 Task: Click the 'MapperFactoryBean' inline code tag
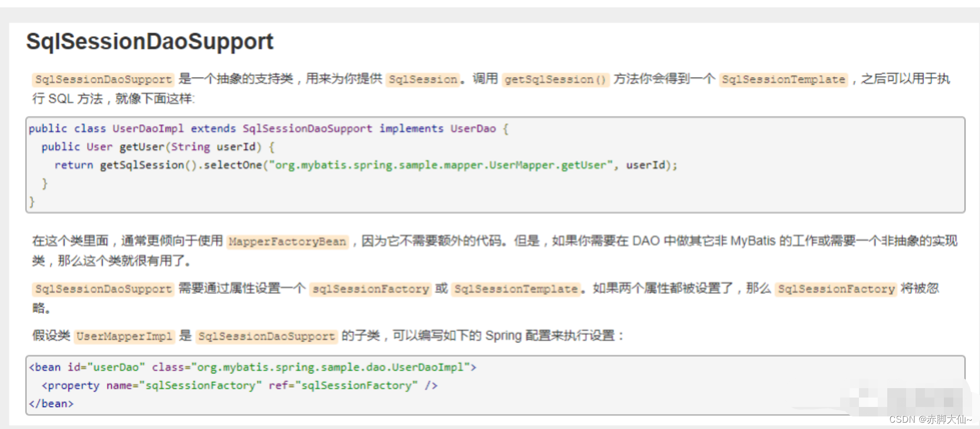pyautogui.click(x=287, y=242)
